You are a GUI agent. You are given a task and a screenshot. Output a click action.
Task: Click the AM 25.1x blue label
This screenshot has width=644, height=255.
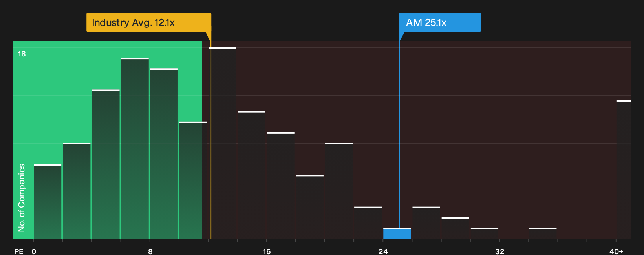pos(440,22)
